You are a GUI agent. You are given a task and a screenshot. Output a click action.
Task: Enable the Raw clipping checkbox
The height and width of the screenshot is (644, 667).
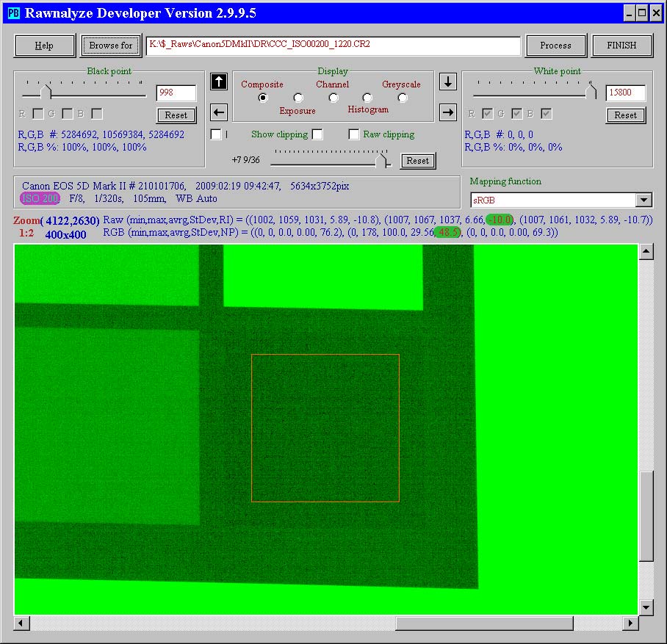click(x=354, y=134)
